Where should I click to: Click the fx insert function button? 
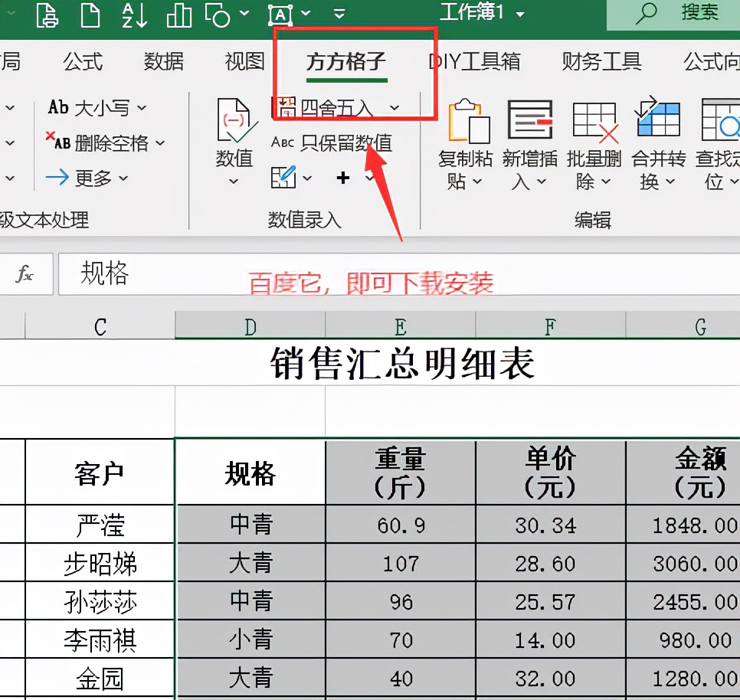(24, 274)
